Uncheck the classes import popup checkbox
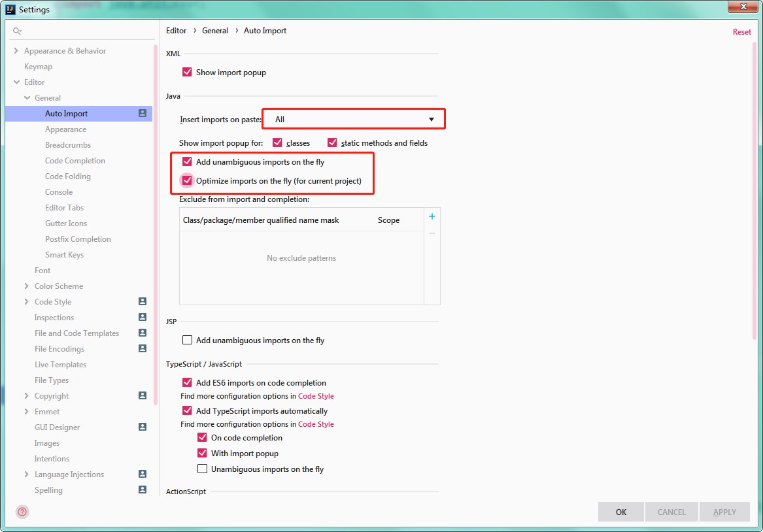 click(277, 142)
